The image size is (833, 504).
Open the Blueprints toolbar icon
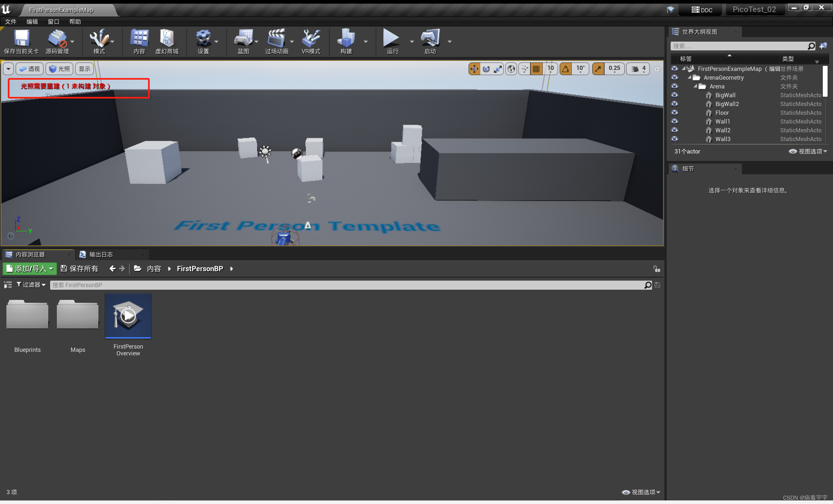243,38
